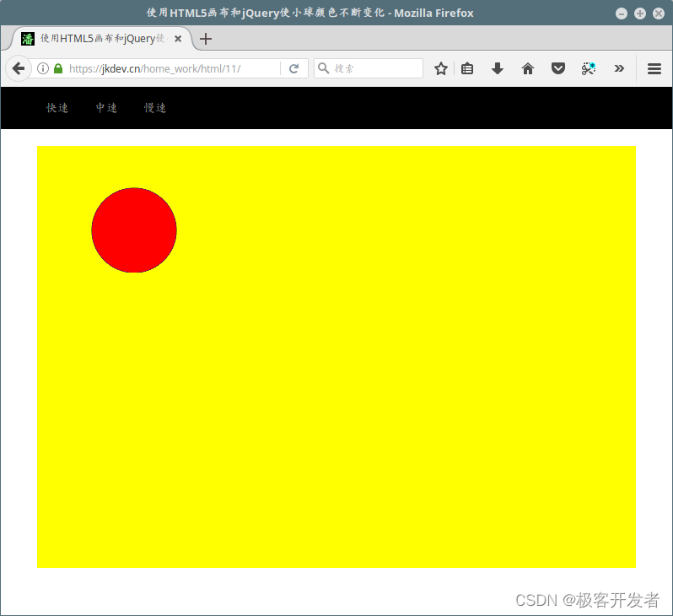Click the 搜索 search field
The height and width of the screenshot is (616, 673).
coord(369,68)
